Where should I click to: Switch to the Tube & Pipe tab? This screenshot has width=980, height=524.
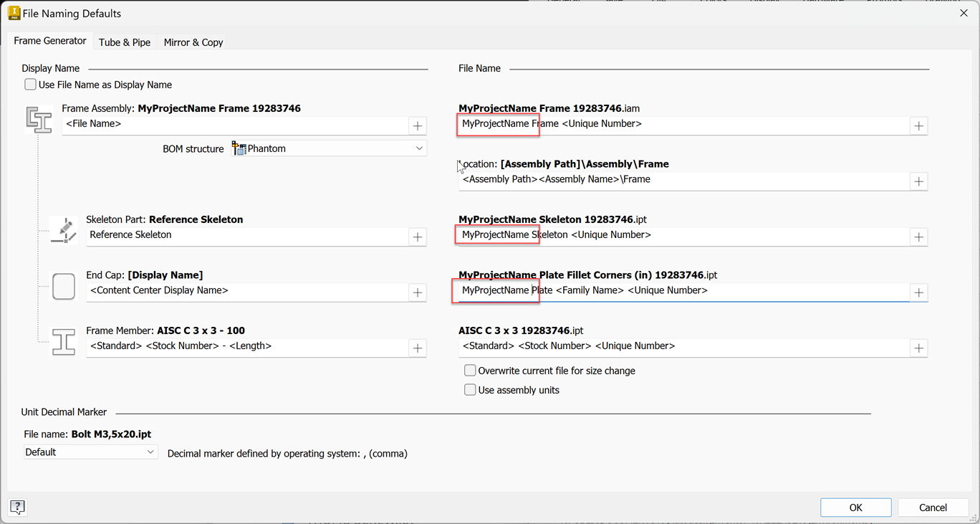125,42
